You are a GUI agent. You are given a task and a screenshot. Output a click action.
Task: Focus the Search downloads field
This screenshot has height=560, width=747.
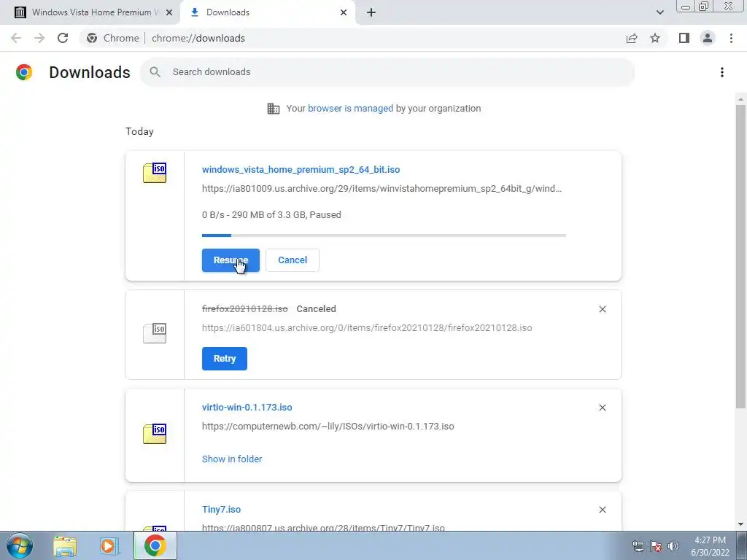(387, 72)
